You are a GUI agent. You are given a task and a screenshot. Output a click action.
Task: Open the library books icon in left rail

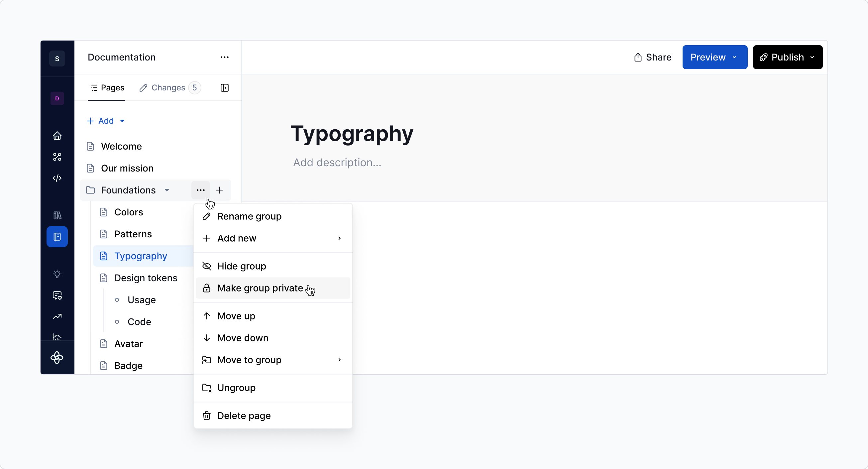pyautogui.click(x=57, y=215)
